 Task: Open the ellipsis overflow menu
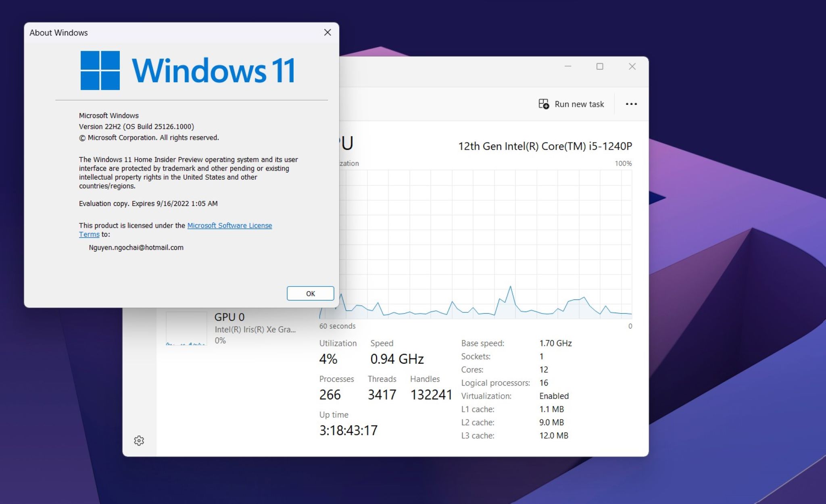632,104
